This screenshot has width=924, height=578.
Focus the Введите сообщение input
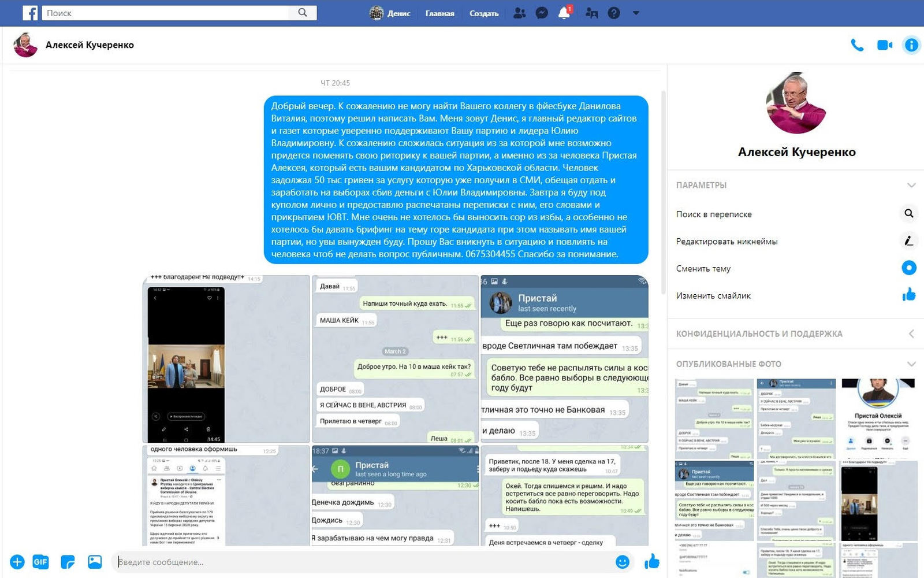pos(363,562)
